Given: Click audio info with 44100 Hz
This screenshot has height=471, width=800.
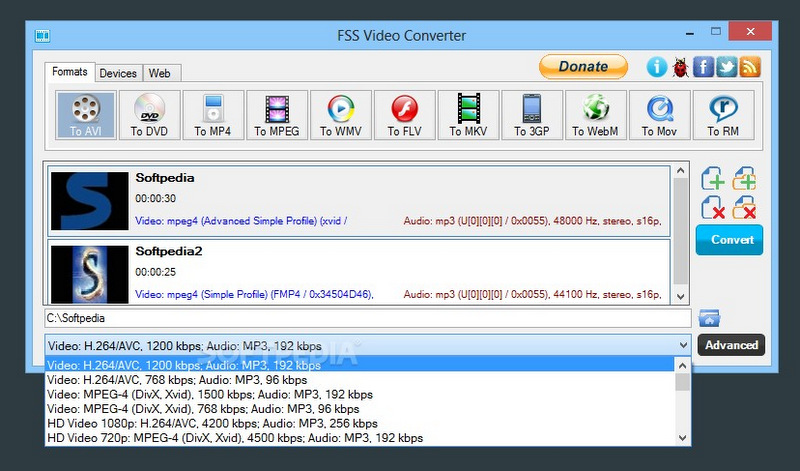Looking at the screenshot, I should [533, 294].
